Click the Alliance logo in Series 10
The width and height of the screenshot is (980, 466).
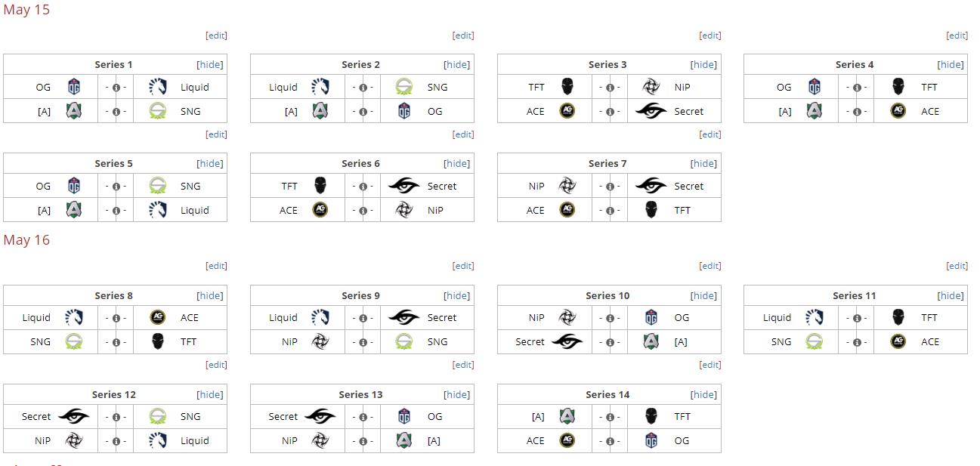click(x=651, y=341)
